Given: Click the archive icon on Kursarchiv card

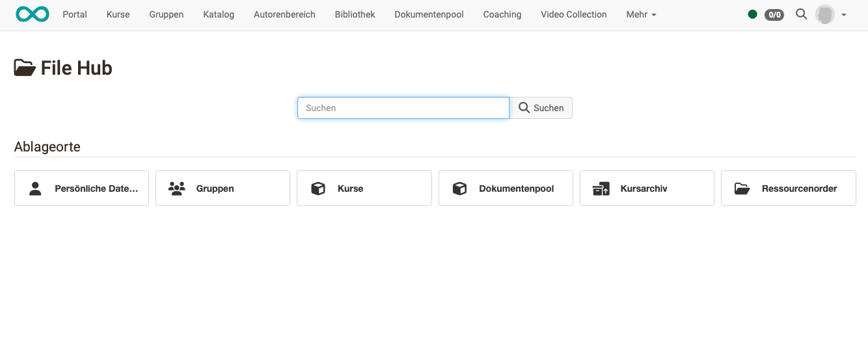Looking at the screenshot, I should coord(601,188).
